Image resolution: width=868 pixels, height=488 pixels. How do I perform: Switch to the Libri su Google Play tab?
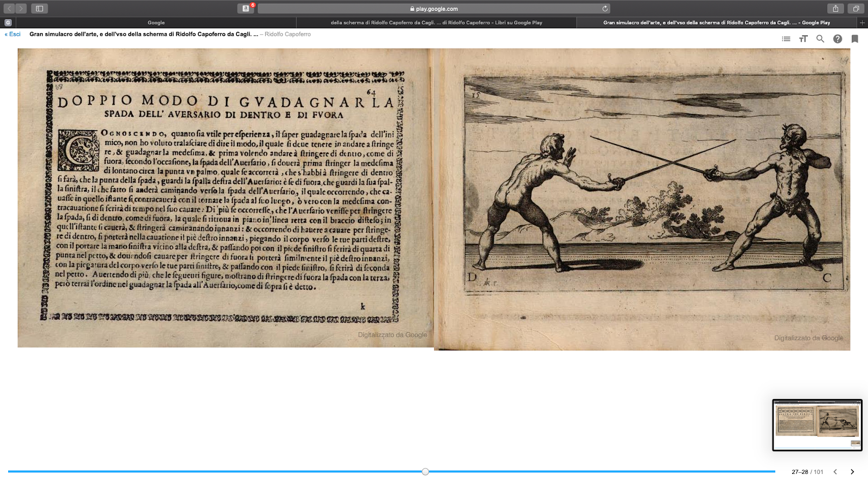coord(436,23)
